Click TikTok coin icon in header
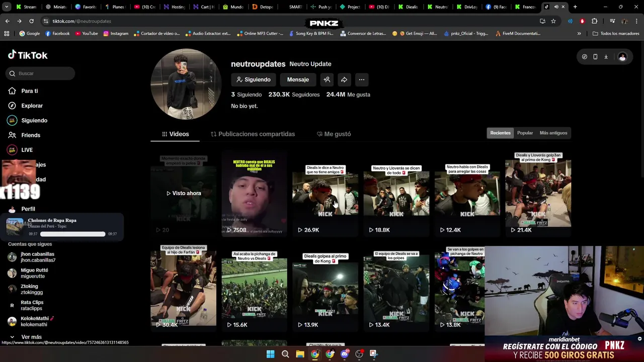This screenshot has width=644, height=362. [584, 57]
